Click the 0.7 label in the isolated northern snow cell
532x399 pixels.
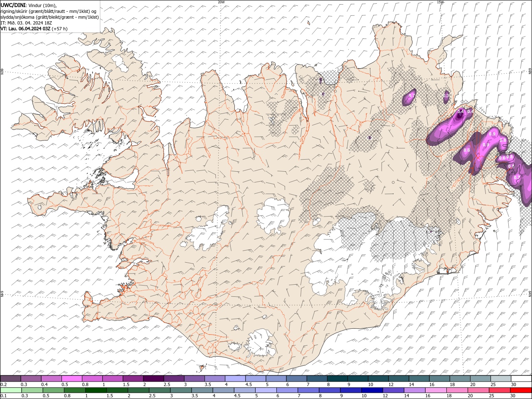click(x=412, y=96)
